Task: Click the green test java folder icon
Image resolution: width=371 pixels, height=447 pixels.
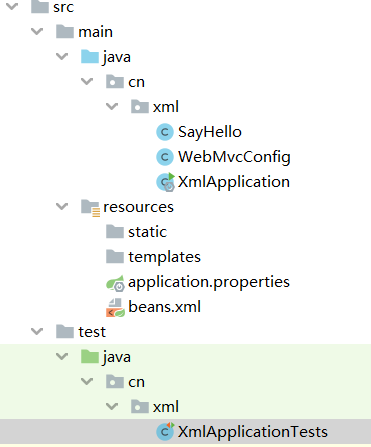Action: pos(90,357)
